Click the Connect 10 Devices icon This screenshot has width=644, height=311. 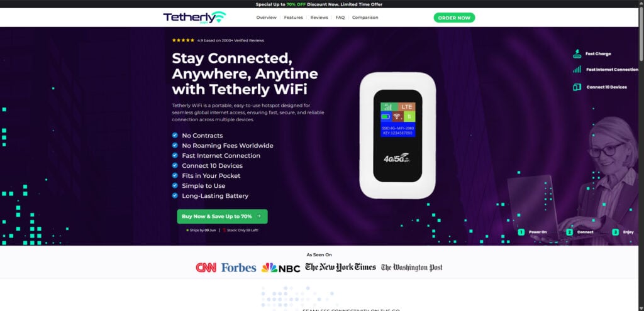tap(577, 87)
